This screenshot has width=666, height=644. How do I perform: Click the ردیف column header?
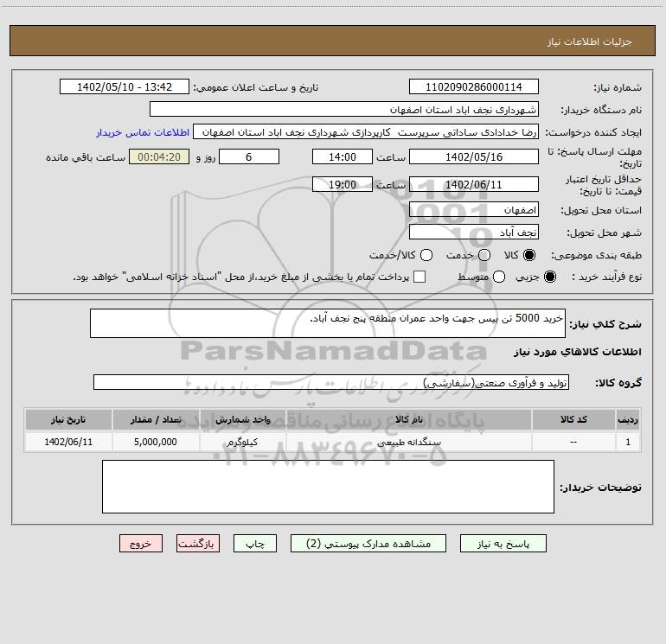coord(628,419)
